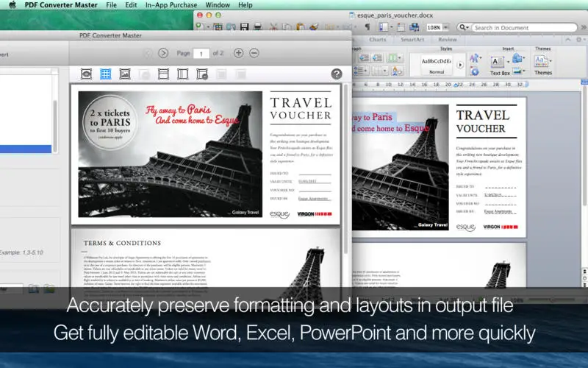Viewport: 588px width, 368px height.
Task: Expand the sidebar options arrow in Word
Action: [x=391, y=27]
